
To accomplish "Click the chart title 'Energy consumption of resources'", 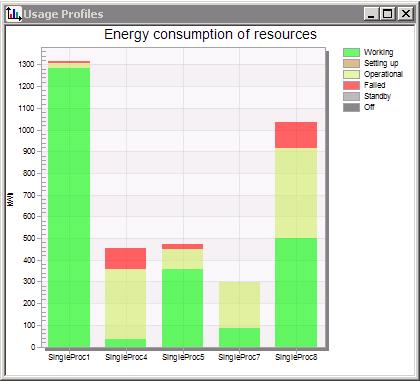I will [210, 34].
